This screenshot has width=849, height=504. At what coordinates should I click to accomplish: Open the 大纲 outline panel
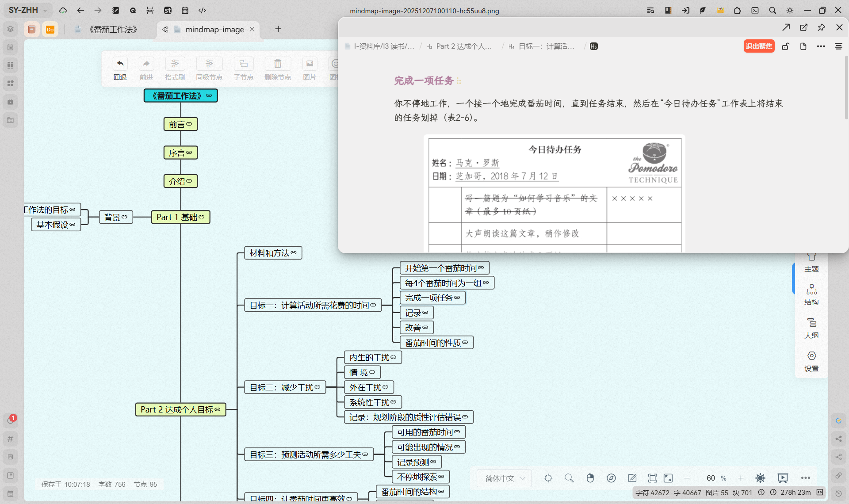tap(811, 328)
